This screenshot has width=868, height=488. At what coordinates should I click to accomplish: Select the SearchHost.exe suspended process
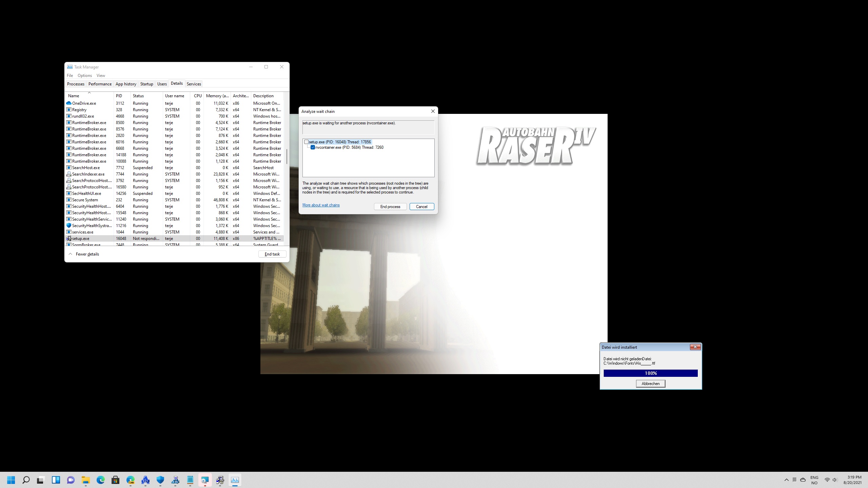coord(175,168)
